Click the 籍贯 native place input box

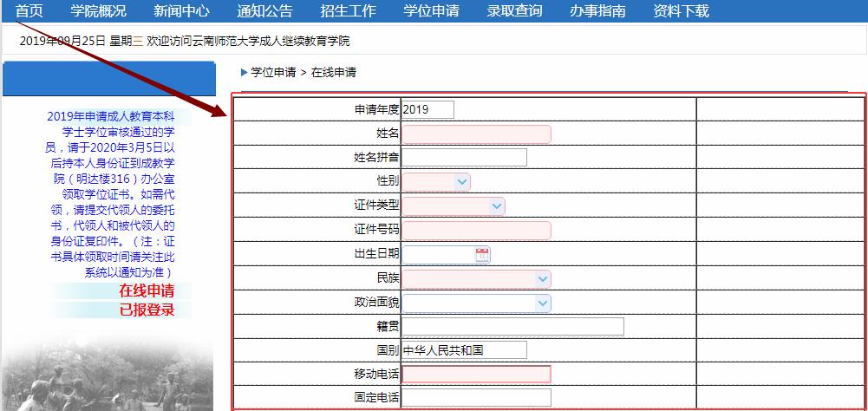(x=512, y=327)
